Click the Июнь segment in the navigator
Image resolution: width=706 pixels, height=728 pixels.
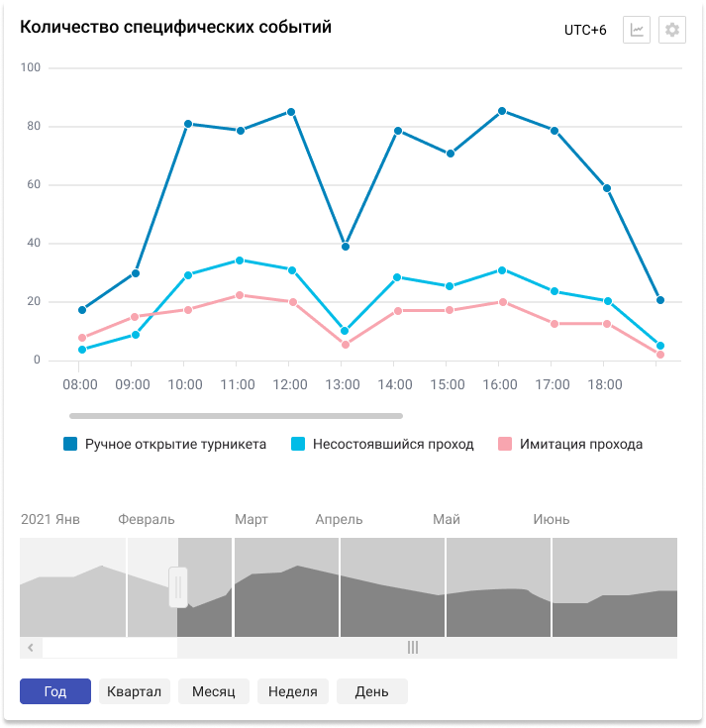(615, 587)
